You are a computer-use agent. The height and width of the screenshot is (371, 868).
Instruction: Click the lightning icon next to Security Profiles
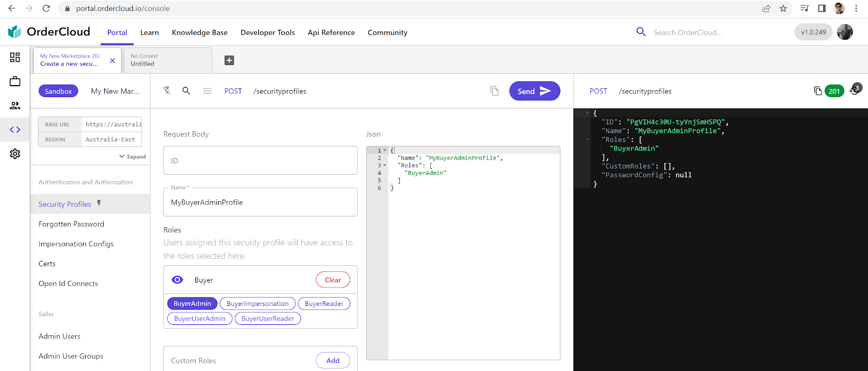[x=99, y=203]
